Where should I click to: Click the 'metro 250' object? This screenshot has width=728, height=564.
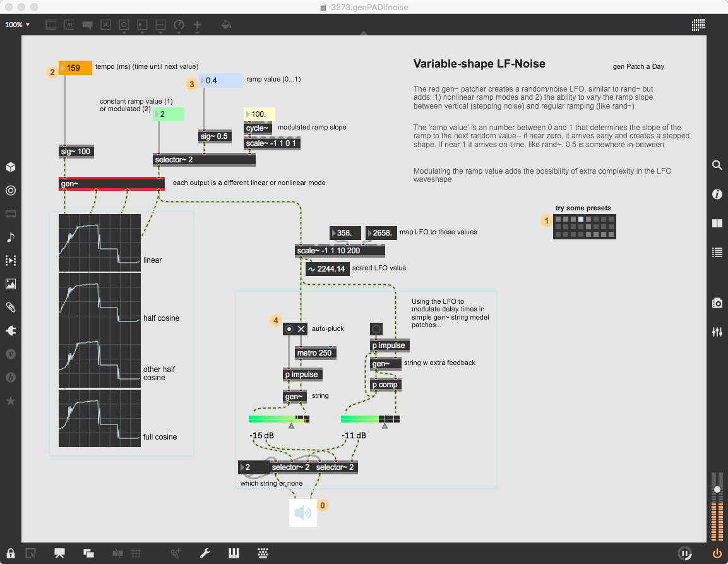coord(316,353)
